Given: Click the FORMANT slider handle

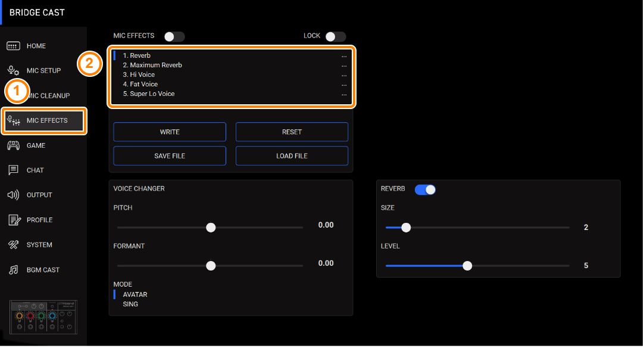Looking at the screenshot, I should [x=211, y=266].
